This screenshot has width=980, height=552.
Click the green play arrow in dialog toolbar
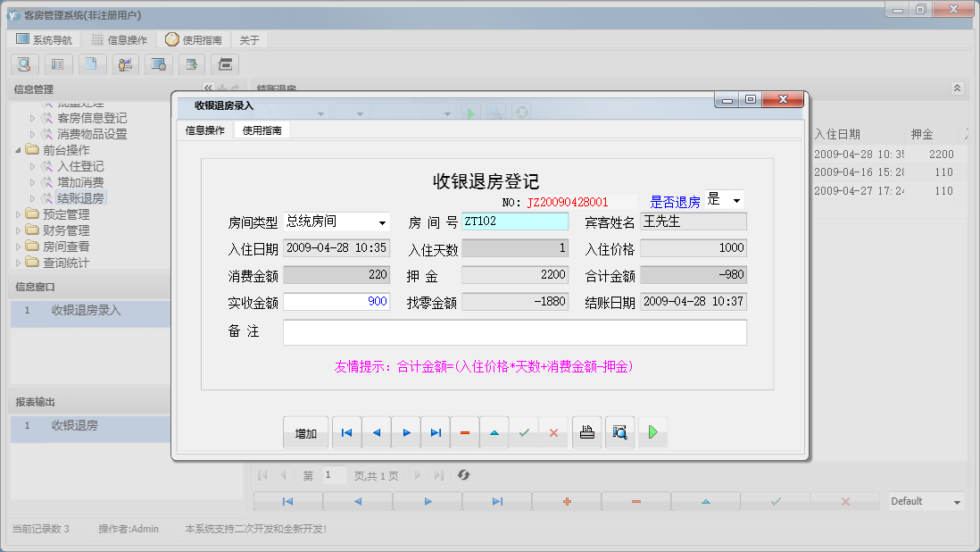point(652,433)
